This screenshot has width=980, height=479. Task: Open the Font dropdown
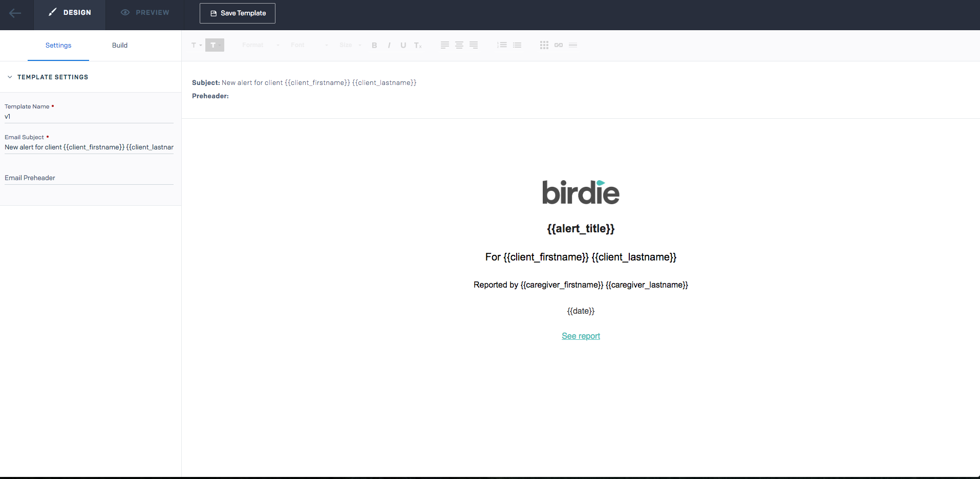click(x=309, y=45)
